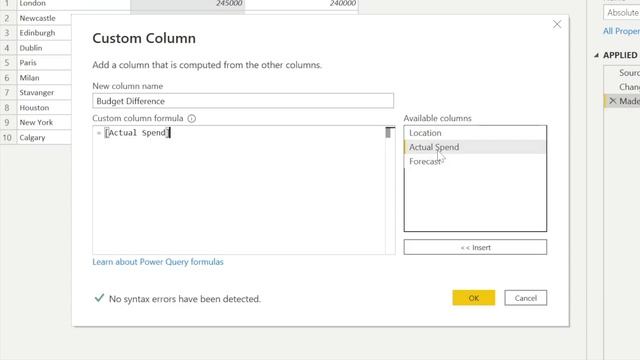Select the Calgary row cell
This screenshot has width=640, height=360.
(x=43, y=138)
